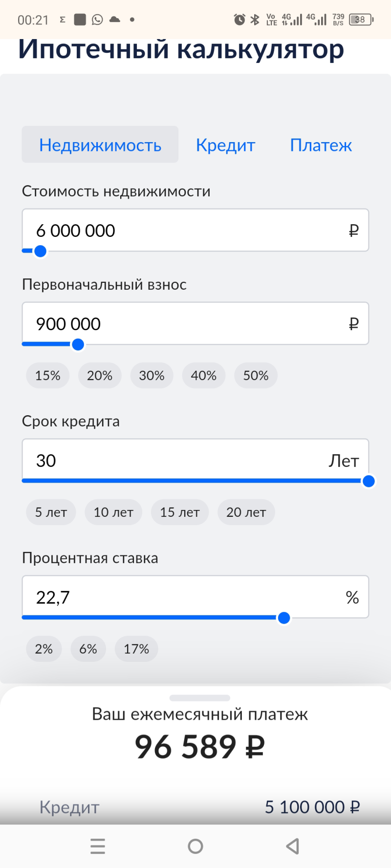Set interest rate to 17%
Image resolution: width=391 pixels, height=868 pixels.
[x=136, y=649]
